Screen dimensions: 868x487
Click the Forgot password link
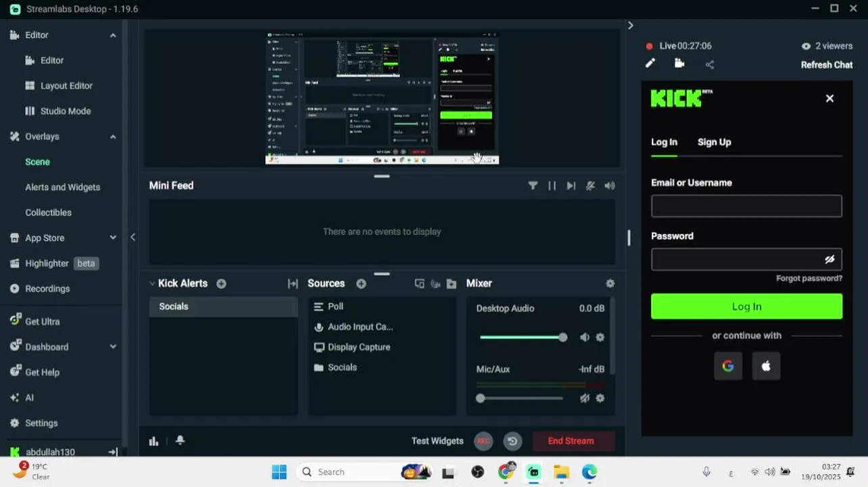(809, 279)
